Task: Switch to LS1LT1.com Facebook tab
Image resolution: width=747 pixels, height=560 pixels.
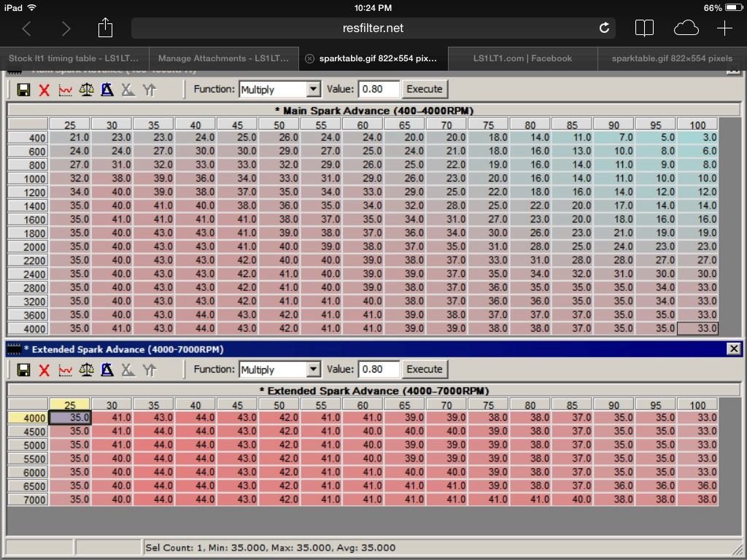Action: click(522, 58)
